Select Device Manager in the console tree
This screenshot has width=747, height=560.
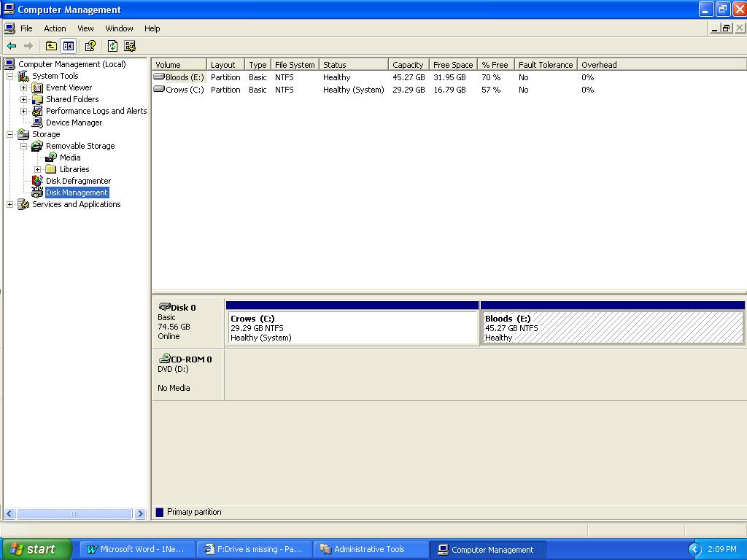coord(74,122)
